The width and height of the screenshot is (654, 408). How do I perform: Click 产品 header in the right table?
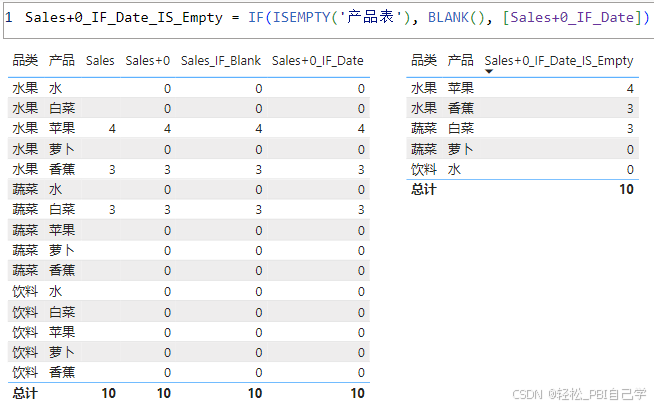pyautogui.click(x=460, y=61)
